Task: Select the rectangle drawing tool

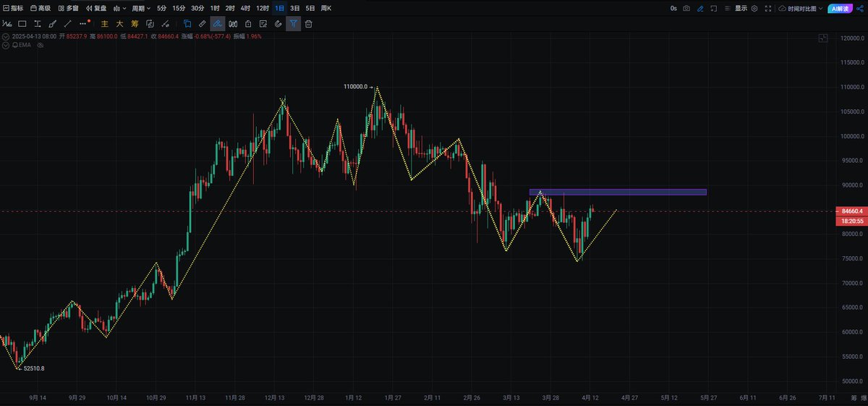Action: 22,23
